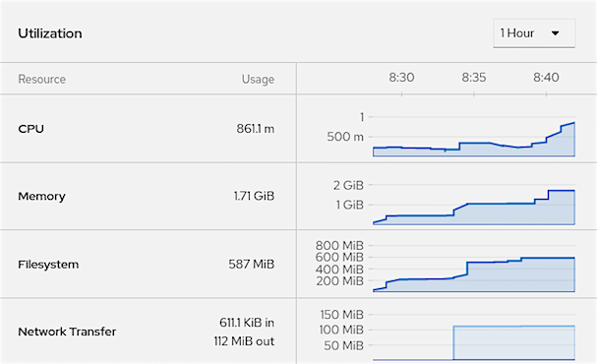Click the 611.1 KiB in network value

coord(247,323)
